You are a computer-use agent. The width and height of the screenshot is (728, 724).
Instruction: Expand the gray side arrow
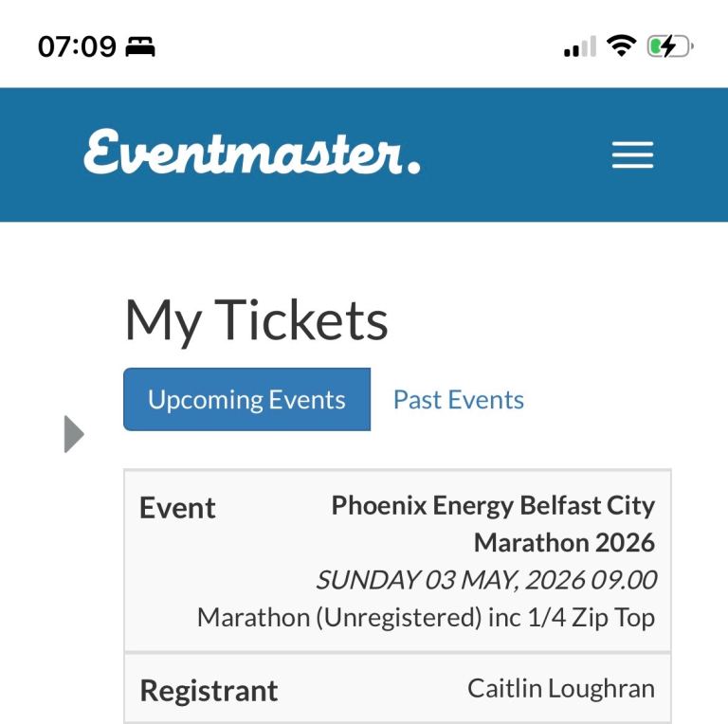click(x=74, y=434)
